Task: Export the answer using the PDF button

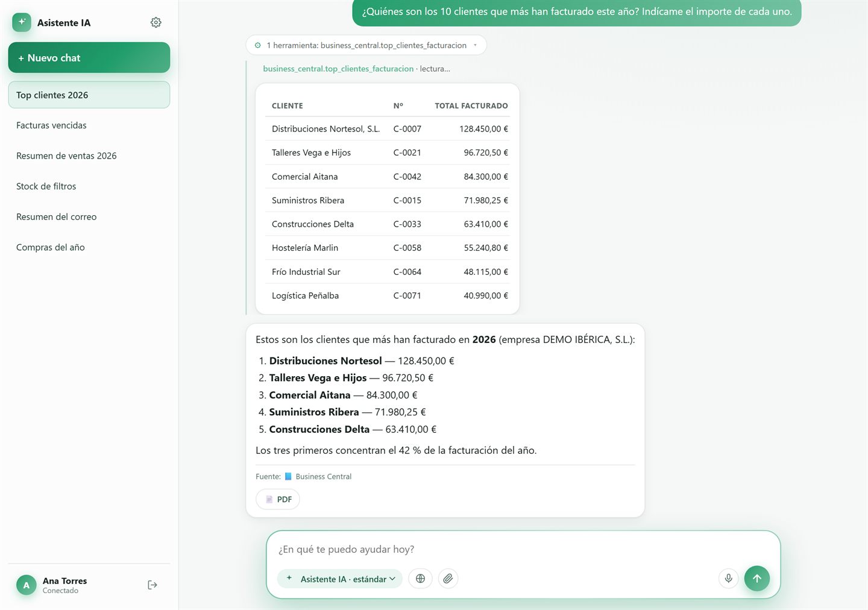Action: [278, 499]
